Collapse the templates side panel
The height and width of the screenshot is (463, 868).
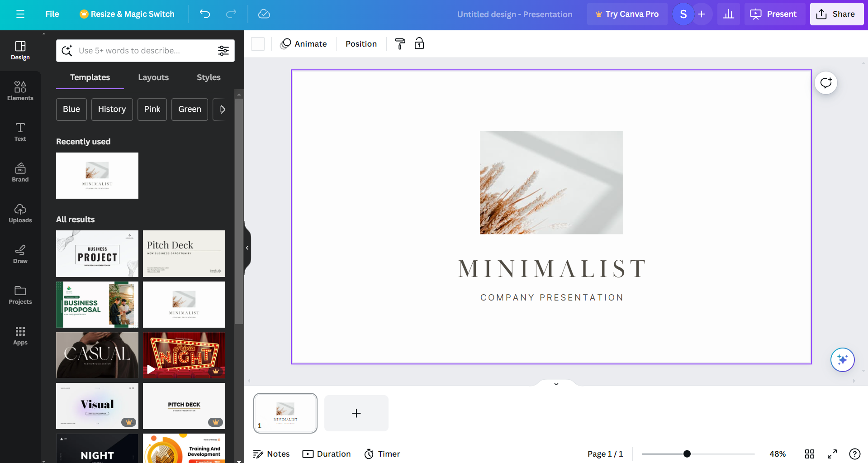[x=247, y=248]
